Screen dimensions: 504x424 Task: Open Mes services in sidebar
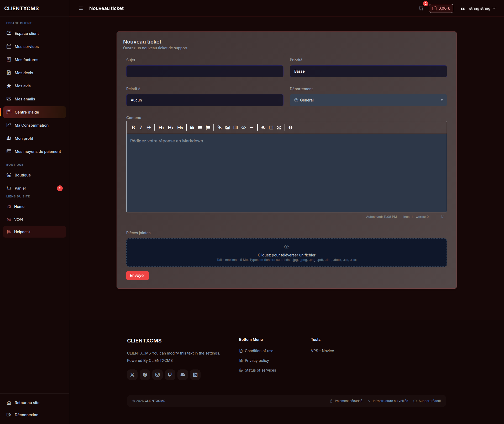click(34, 47)
